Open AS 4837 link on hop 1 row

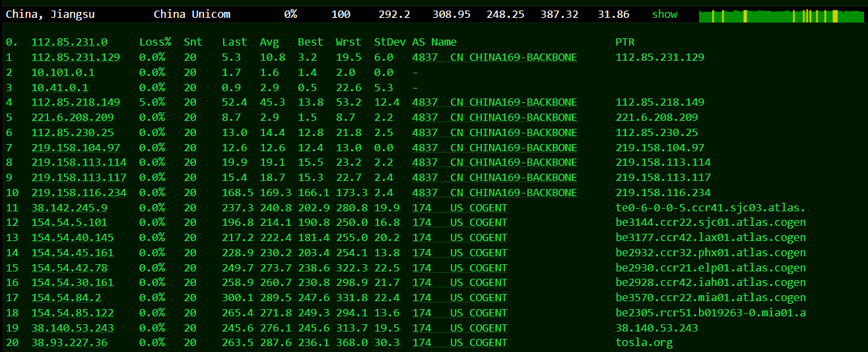pyautogui.click(x=425, y=57)
